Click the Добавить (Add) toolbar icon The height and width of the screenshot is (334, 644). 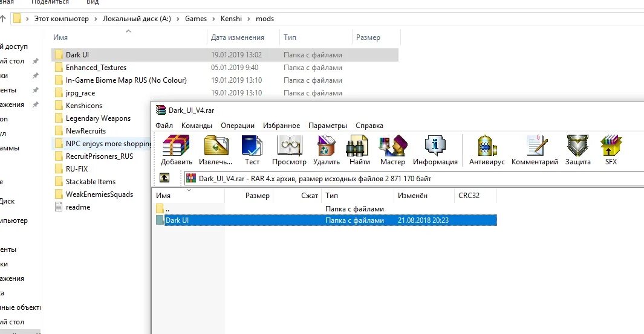point(176,145)
